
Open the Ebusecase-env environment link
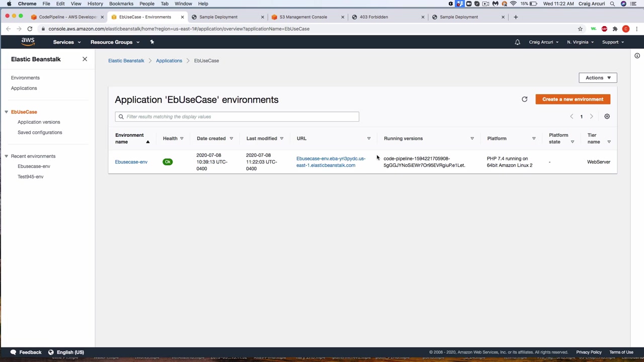click(x=131, y=162)
